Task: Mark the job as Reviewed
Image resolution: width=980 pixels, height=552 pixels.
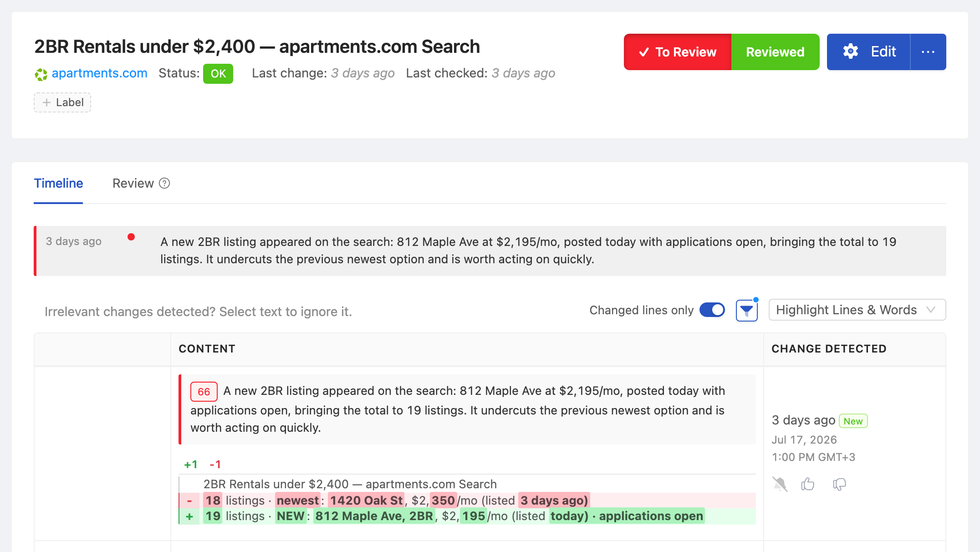Action: tap(775, 52)
